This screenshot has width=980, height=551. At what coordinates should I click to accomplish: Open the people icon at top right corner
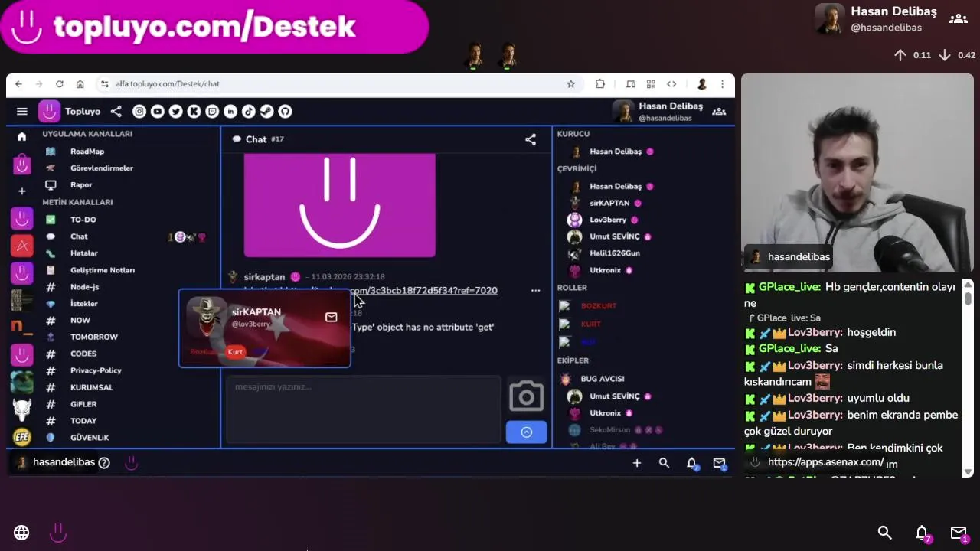959,19
